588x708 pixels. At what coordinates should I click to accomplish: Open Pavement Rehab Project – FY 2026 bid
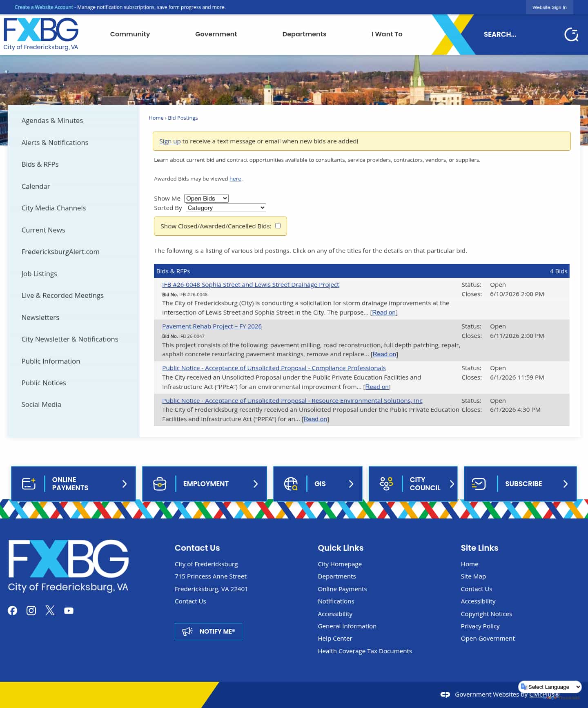coord(212,326)
